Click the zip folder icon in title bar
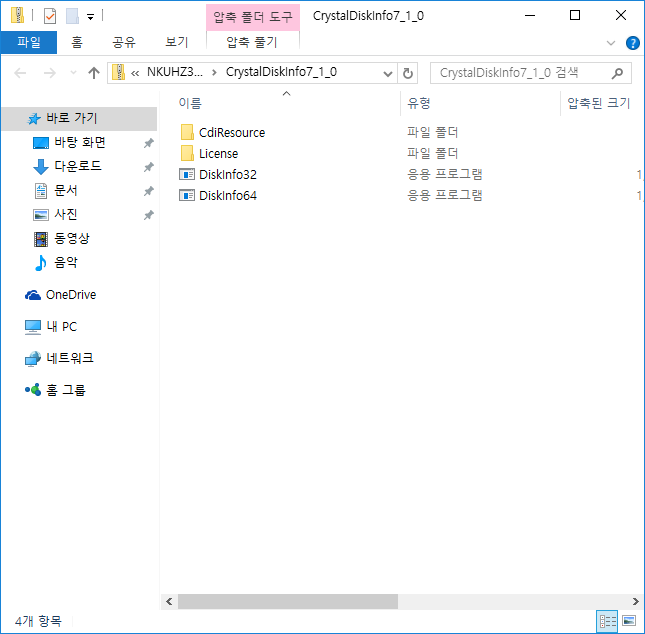The height and width of the screenshot is (634, 645). [x=18, y=16]
